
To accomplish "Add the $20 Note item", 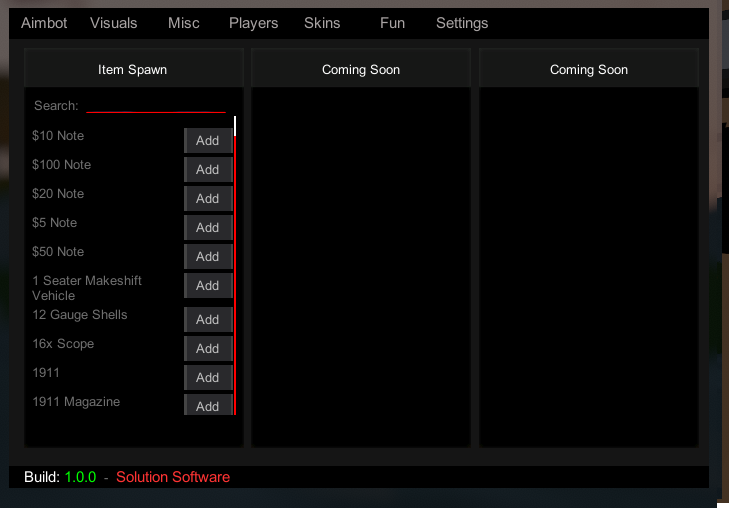I will (208, 198).
